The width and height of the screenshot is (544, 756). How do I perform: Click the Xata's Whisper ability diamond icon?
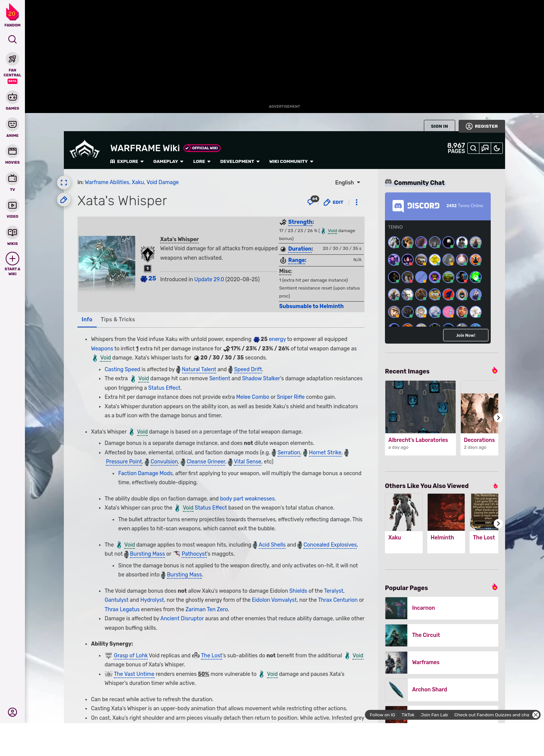pos(148,254)
